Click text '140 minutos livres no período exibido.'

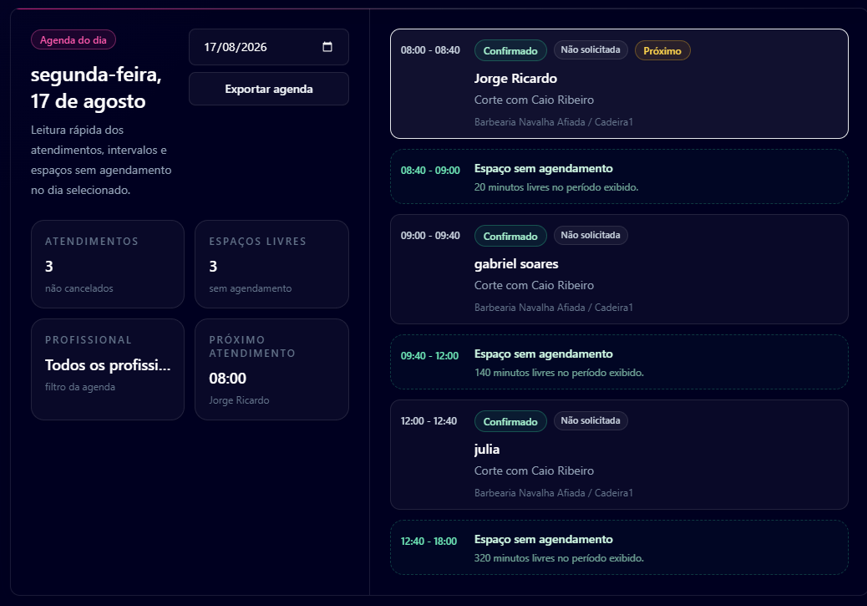click(559, 373)
